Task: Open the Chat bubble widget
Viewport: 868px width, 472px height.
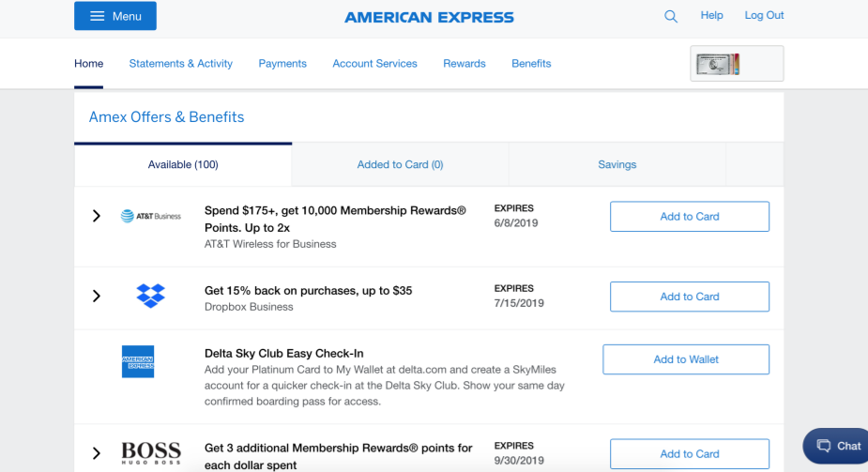Action: [x=837, y=446]
